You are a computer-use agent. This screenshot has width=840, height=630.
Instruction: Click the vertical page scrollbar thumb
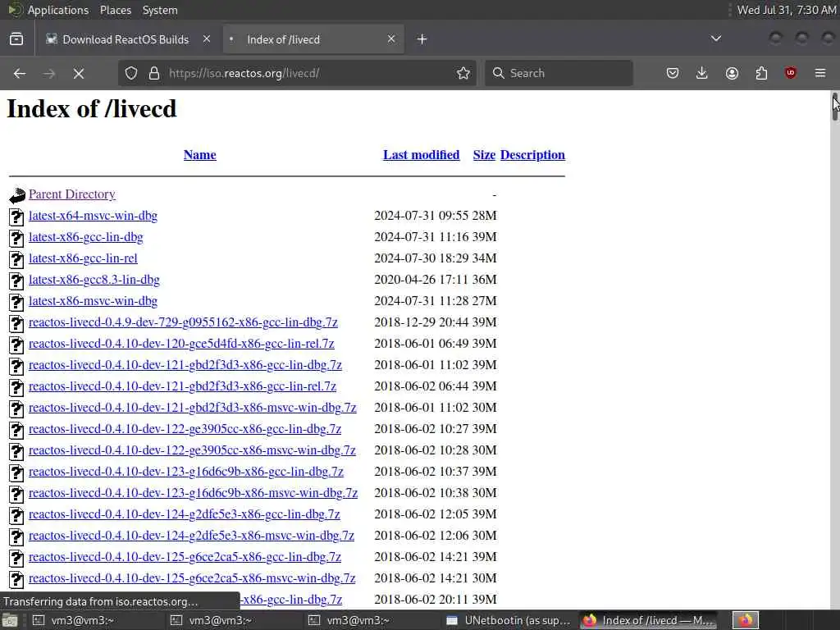[834, 107]
